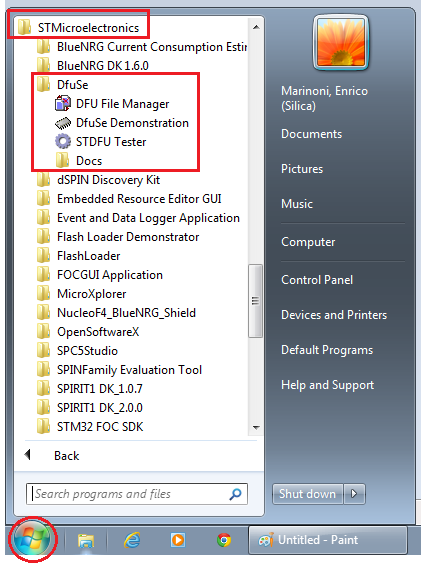Viewport: 421px width, 566px height.
Task: Open Devices and Printers
Action: click(334, 315)
